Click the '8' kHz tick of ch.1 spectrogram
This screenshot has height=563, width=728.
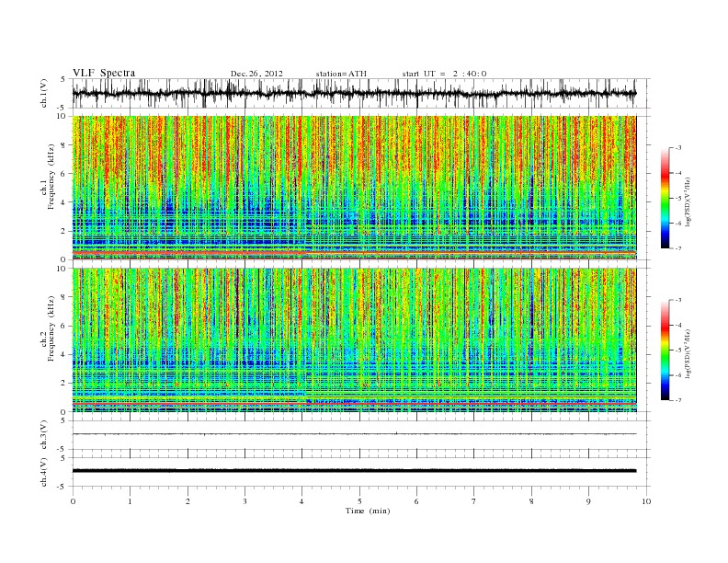64,145
